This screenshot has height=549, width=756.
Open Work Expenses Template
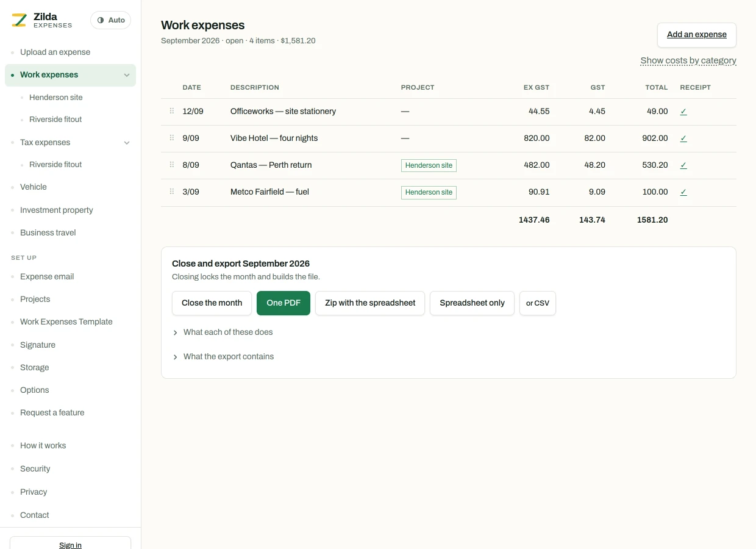click(x=66, y=321)
